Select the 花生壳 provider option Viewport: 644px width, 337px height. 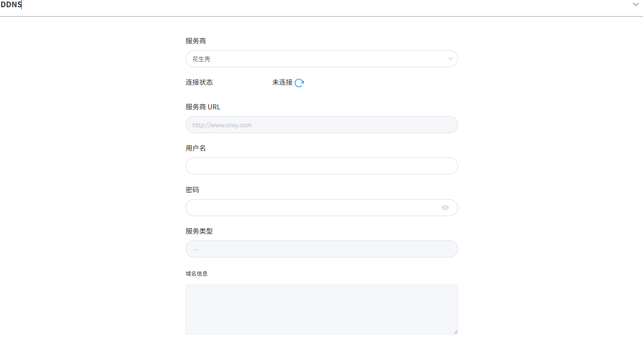click(x=201, y=59)
